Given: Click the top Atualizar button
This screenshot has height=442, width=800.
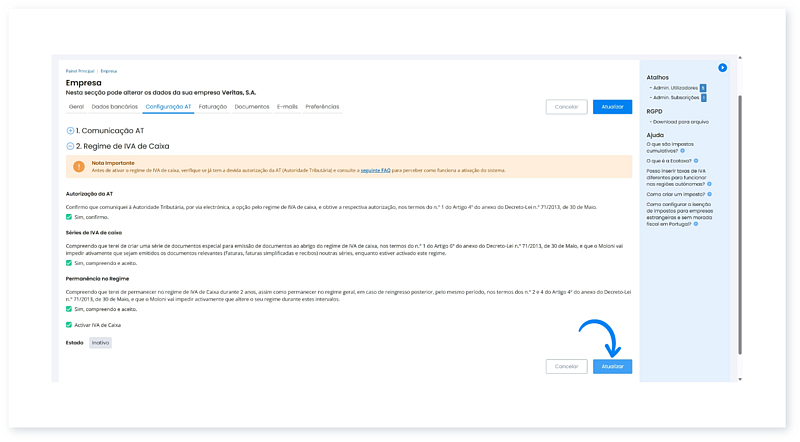Looking at the screenshot, I should coord(612,107).
